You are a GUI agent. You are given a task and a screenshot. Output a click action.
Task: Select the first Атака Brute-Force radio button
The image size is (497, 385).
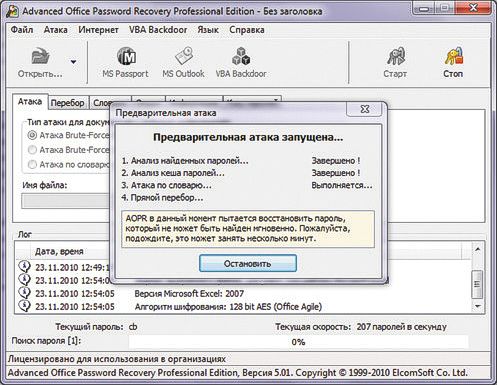tap(32, 135)
